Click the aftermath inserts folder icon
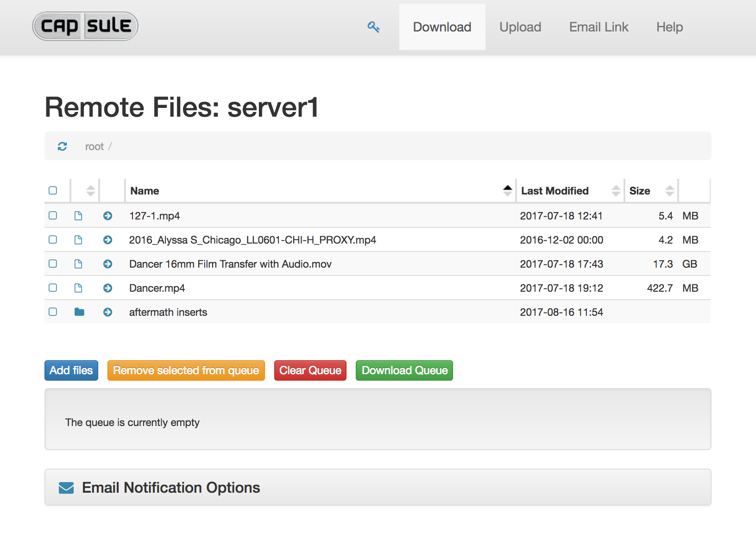The height and width of the screenshot is (539, 756). coord(79,312)
